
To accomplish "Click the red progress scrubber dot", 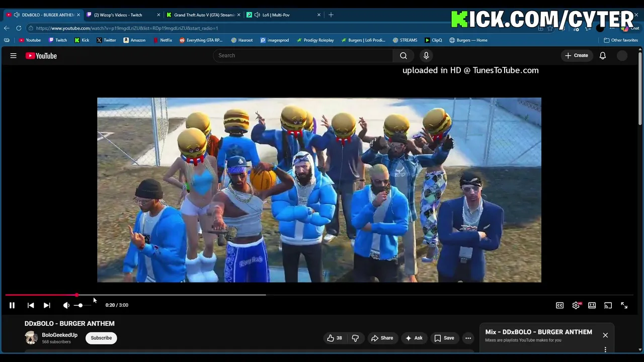I will pyautogui.click(x=76, y=295).
